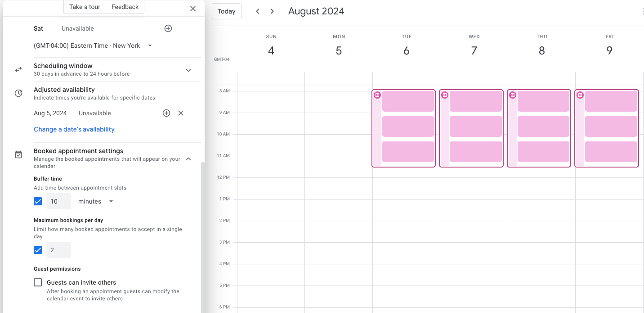Click the Adjusted availability clock icon

(18, 93)
